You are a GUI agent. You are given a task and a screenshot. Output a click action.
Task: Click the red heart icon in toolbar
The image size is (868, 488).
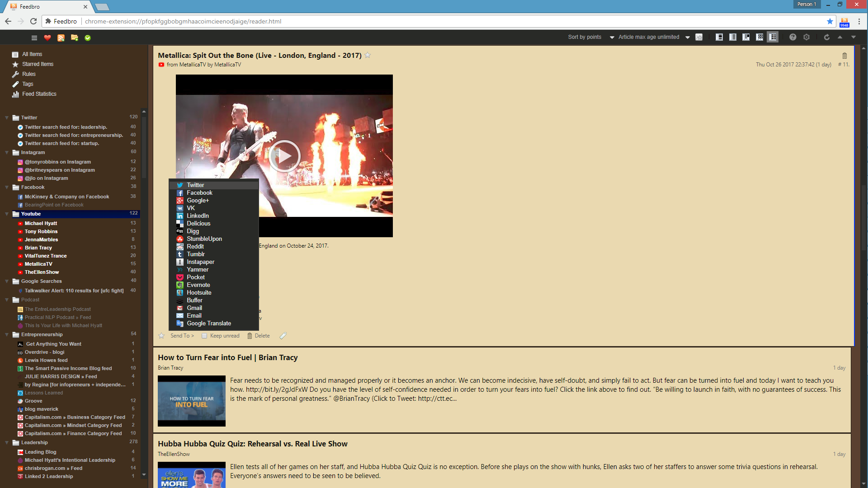[x=47, y=38]
